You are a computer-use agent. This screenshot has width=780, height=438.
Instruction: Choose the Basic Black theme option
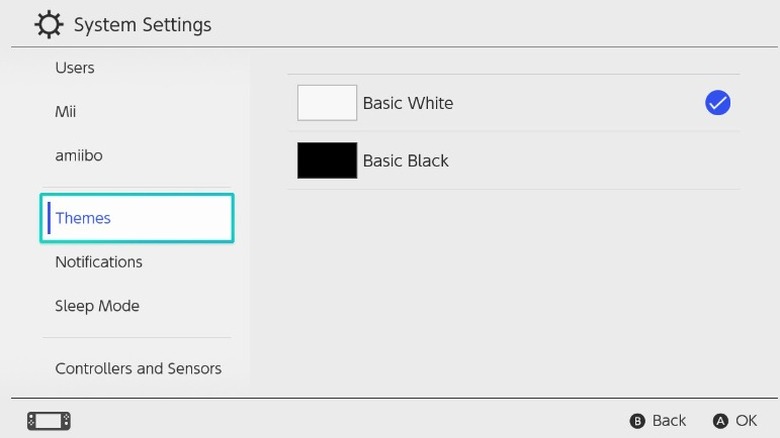[x=405, y=161]
